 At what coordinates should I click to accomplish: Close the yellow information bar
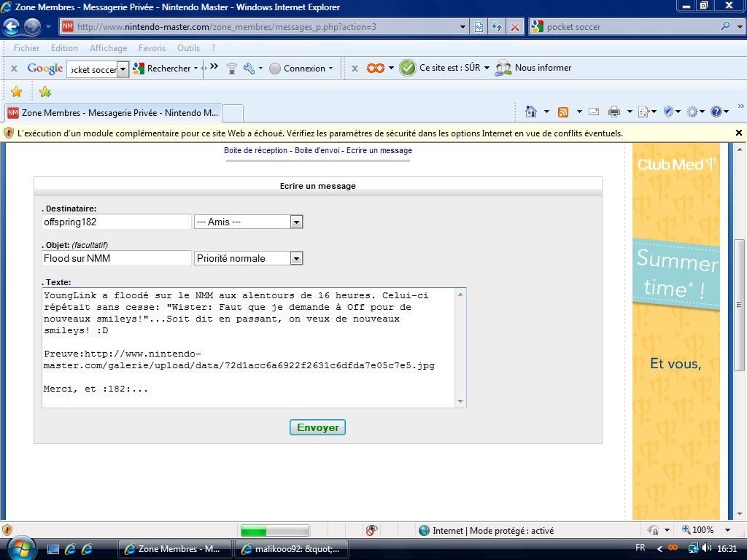[x=738, y=133]
